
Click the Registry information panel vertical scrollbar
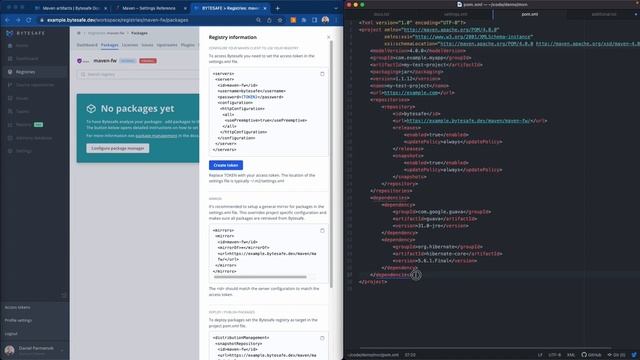(331, 163)
